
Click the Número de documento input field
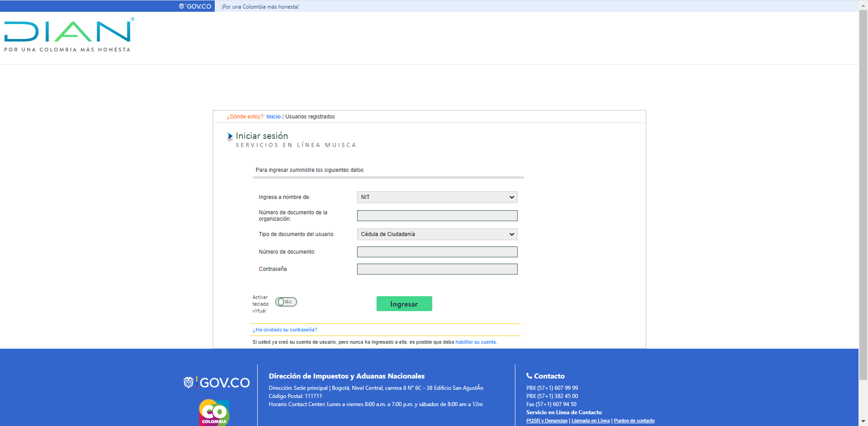tap(437, 252)
